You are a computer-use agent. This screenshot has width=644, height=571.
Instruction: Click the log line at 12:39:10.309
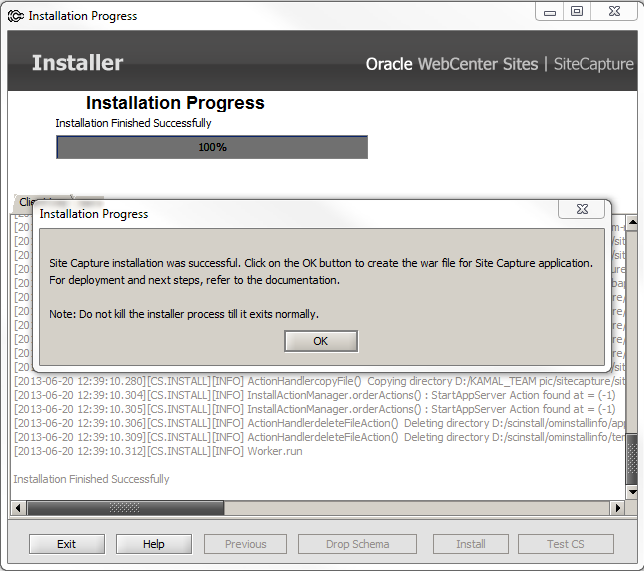click(319, 437)
